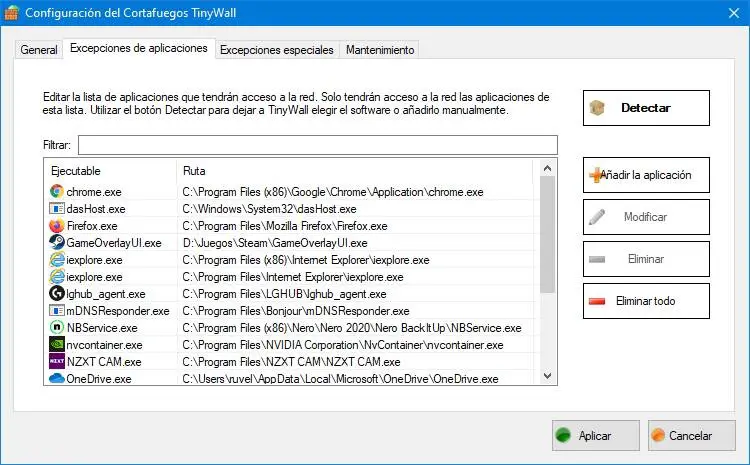Click the NBService.exe Nero icon
The image size is (750, 465).
[x=56, y=328]
